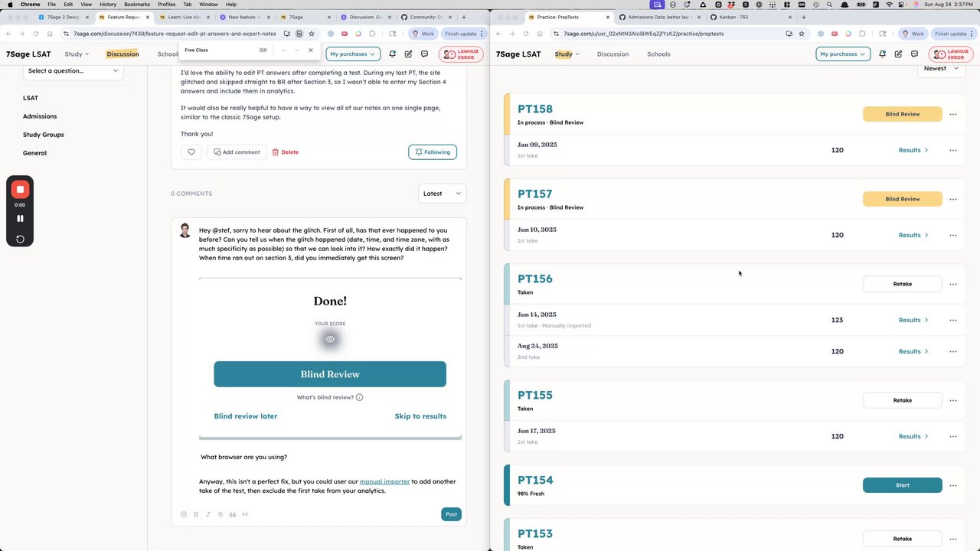Image resolution: width=980 pixels, height=551 pixels.
Task: Open chat bubble icon in left window
Action: [424, 54]
